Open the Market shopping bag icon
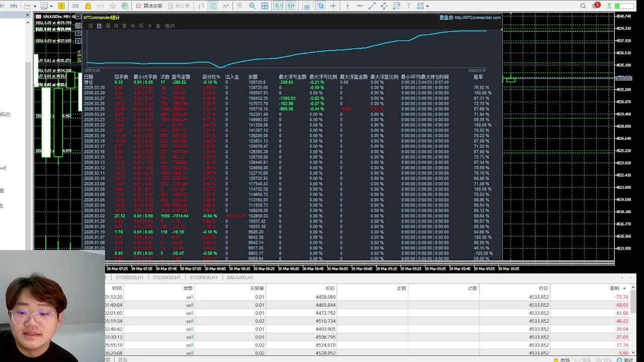This screenshot has width=644, height=362. pos(89,6)
